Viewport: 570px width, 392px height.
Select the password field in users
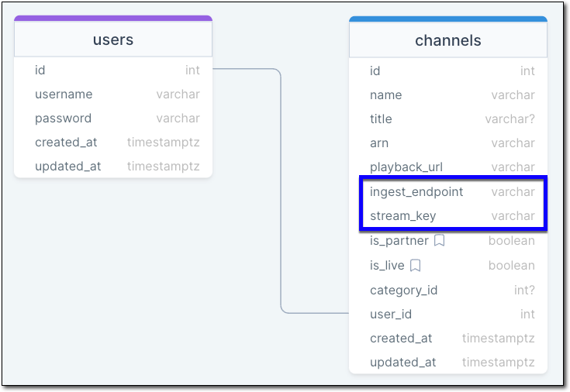click(x=113, y=118)
